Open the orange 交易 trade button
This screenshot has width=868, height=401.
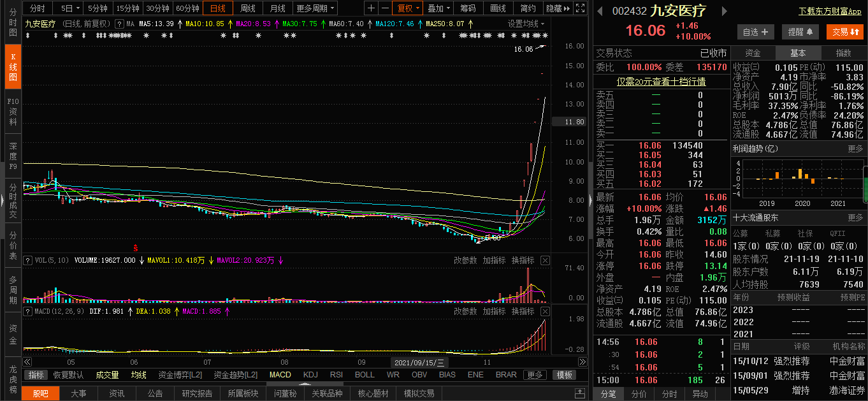[x=845, y=31]
